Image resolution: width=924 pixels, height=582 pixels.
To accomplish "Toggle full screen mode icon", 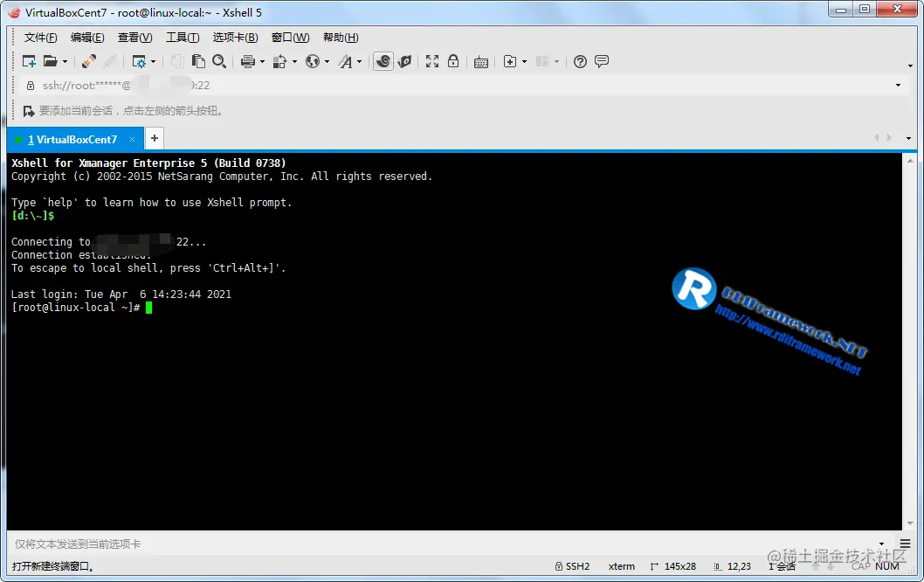I will (x=432, y=61).
